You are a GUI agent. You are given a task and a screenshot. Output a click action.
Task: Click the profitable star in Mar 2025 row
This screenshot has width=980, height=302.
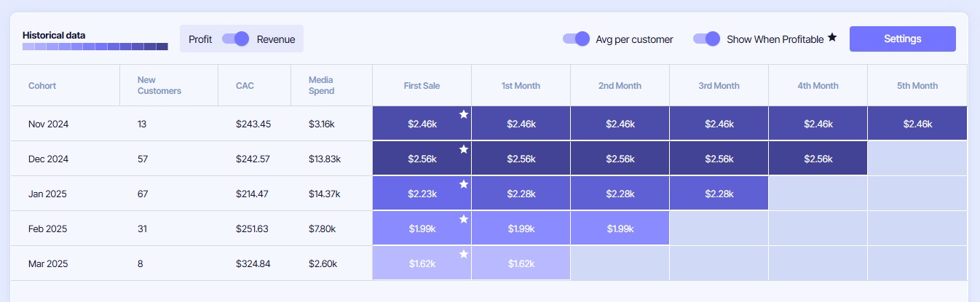(x=464, y=254)
